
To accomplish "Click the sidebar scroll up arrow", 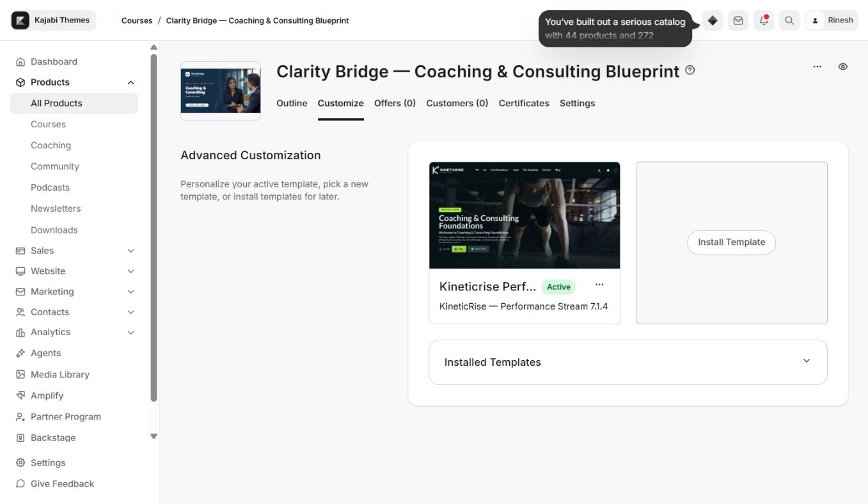I will click(154, 47).
